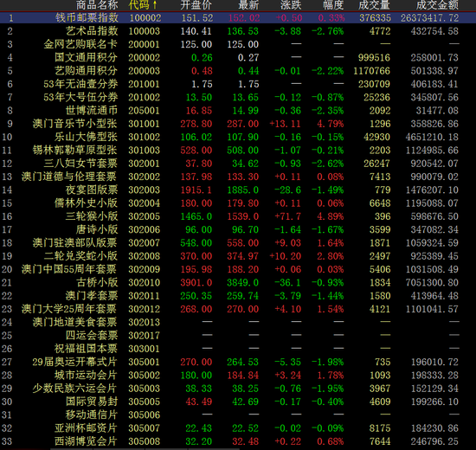Click code 302003

[x=144, y=190]
